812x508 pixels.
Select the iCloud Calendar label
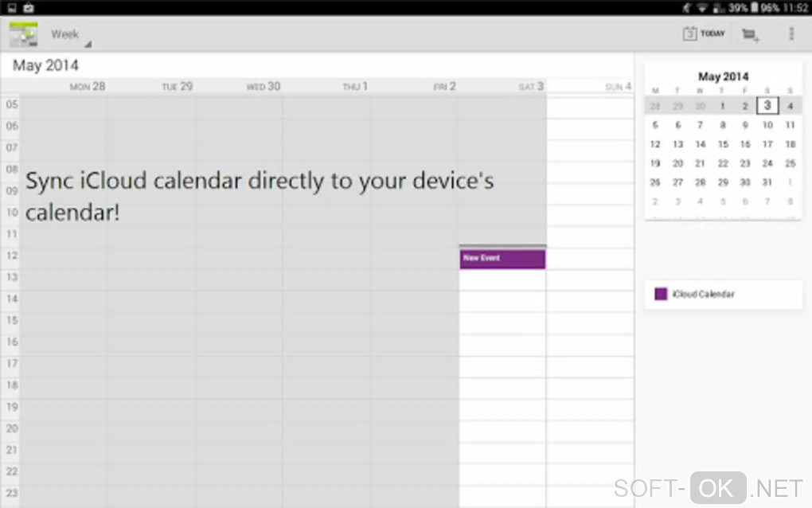(703, 294)
